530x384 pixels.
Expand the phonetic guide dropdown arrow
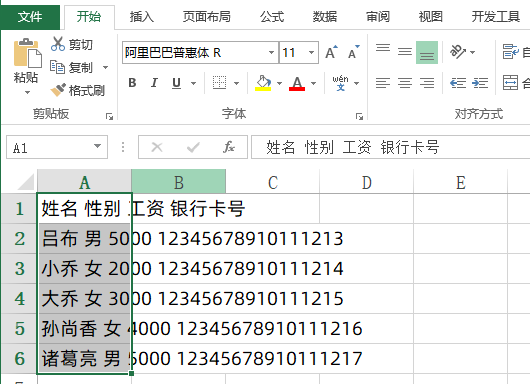(356, 83)
